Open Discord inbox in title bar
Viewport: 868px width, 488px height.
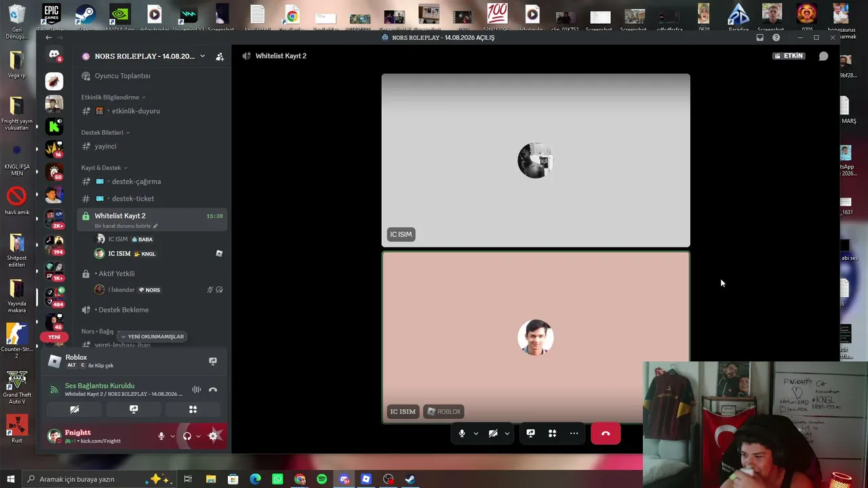tap(759, 38)
